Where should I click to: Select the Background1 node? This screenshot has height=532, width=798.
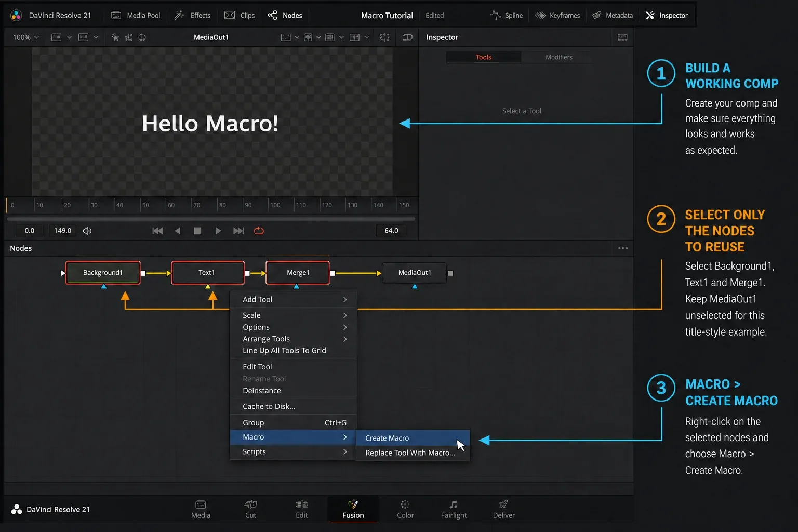pos(103,273)
